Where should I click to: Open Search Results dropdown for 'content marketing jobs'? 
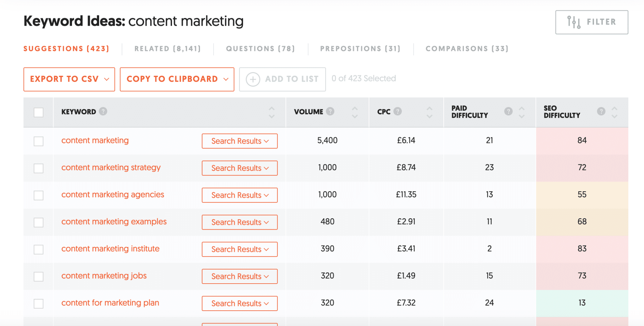pyautogui.click(x=240, y=276)
